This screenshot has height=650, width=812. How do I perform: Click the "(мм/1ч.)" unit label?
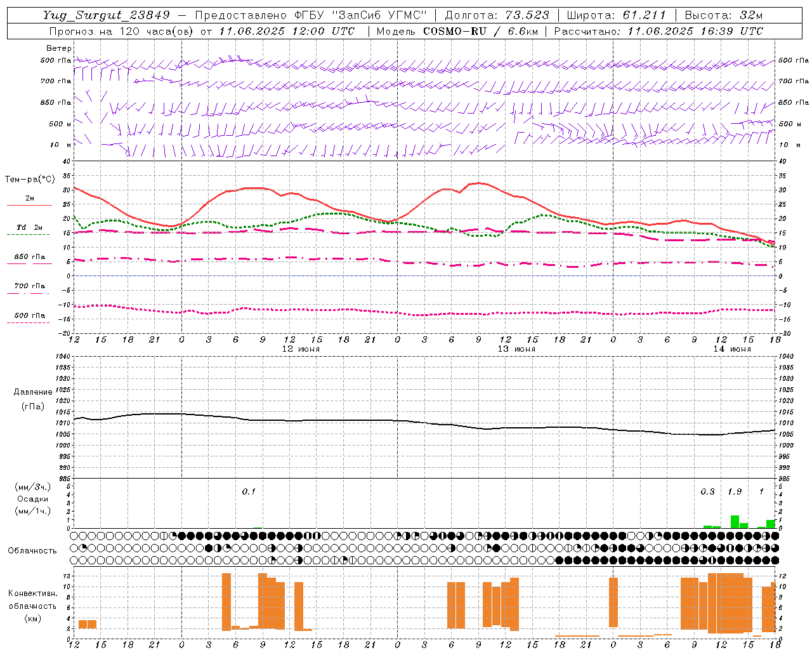click(32, 511)
